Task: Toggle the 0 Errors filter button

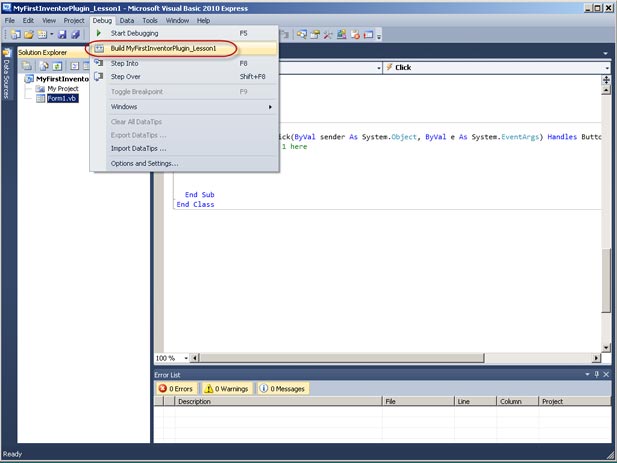Action: pos(177,388)
